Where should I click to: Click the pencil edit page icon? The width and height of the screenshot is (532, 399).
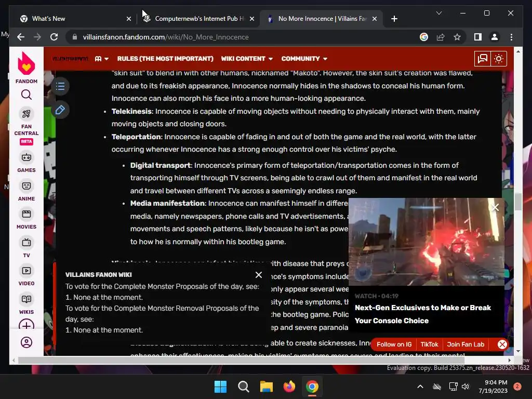(x=60, y=110)
